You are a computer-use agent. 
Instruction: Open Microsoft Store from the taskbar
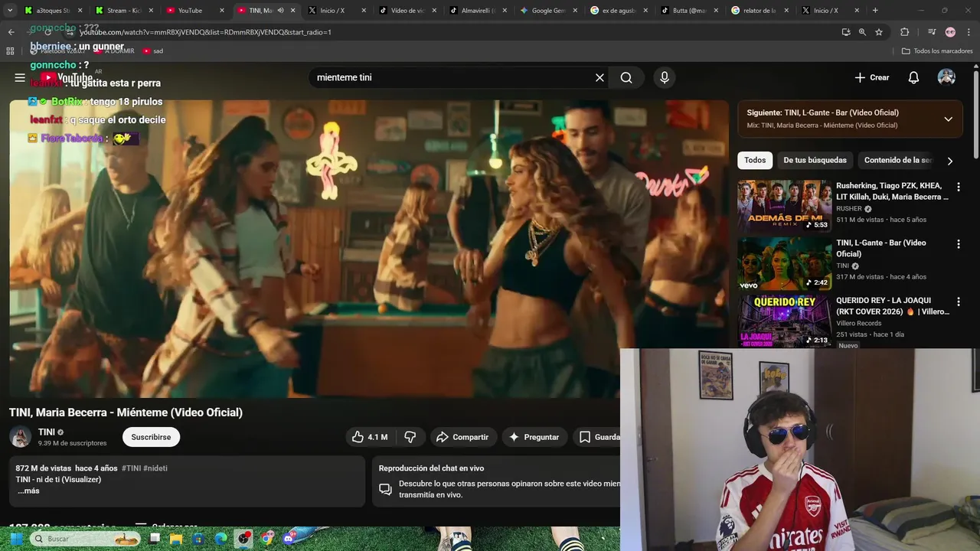199,539
